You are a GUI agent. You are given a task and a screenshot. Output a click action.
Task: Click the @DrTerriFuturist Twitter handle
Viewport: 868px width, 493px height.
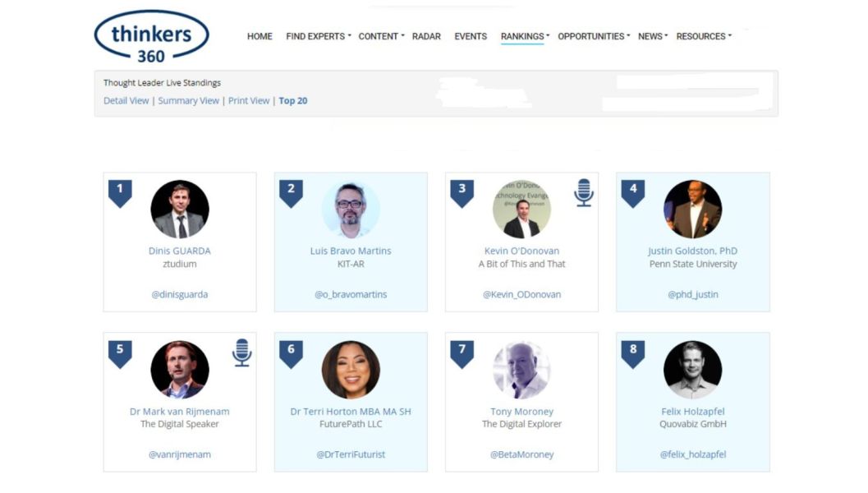pyautogui.click(x=351, y=454)
